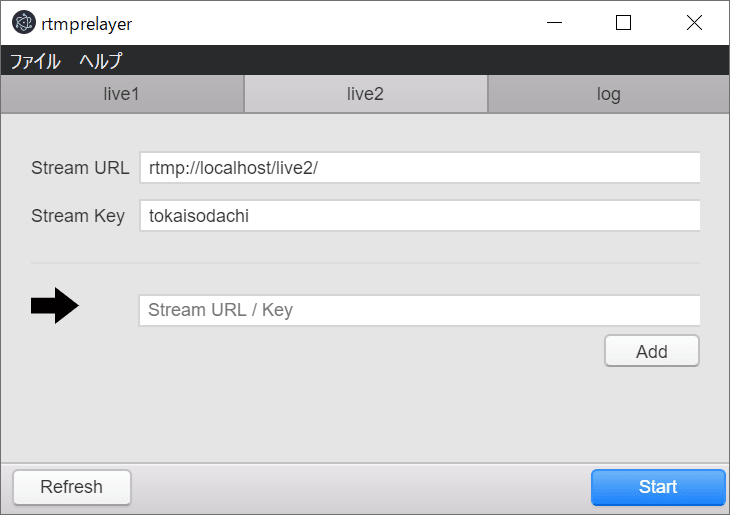Image resolution: width=730 pixels, height=515 pixels.
Task: Click the Stream URL label
Action: pyautogui.click(x=80, y=168)
